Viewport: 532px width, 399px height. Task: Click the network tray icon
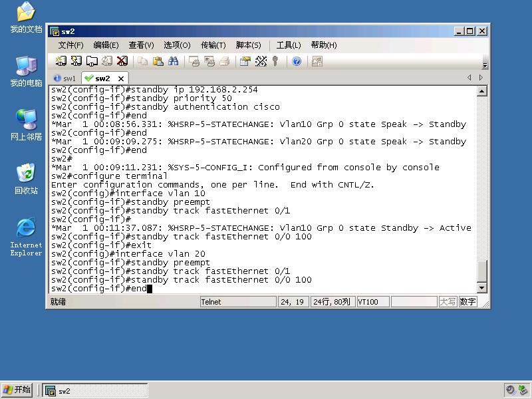tap(523, 390)
